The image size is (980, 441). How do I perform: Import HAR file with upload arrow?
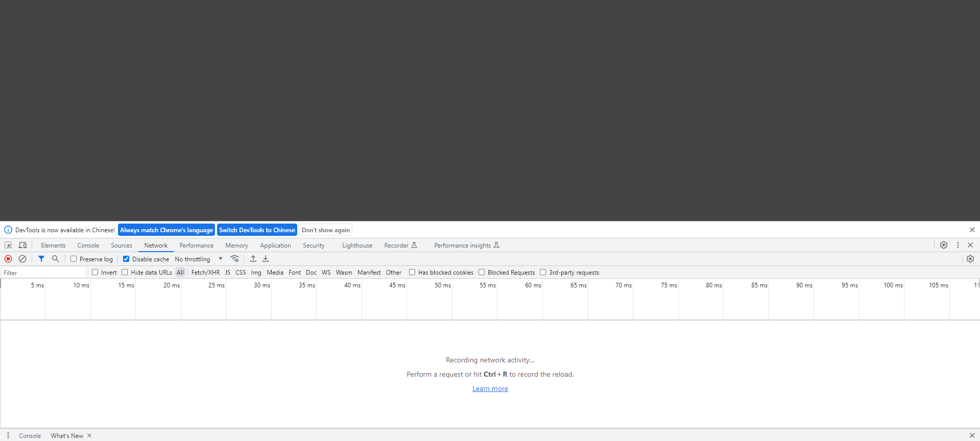253,259
